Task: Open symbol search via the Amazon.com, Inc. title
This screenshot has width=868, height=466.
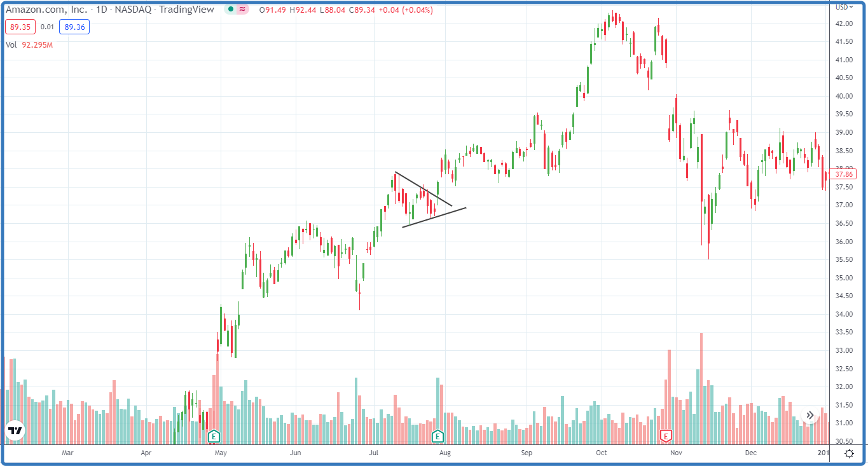Action: 48,10
